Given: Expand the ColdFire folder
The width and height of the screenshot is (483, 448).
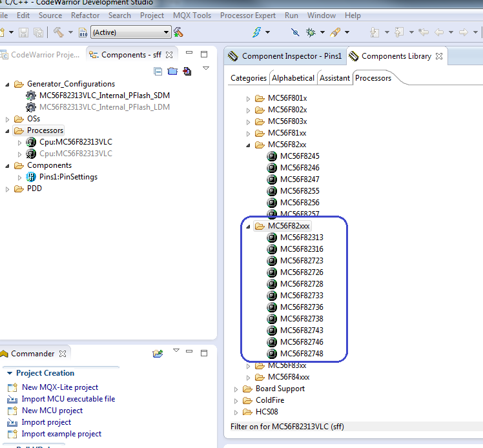Looking at the screenshot, I should point(236,401).
